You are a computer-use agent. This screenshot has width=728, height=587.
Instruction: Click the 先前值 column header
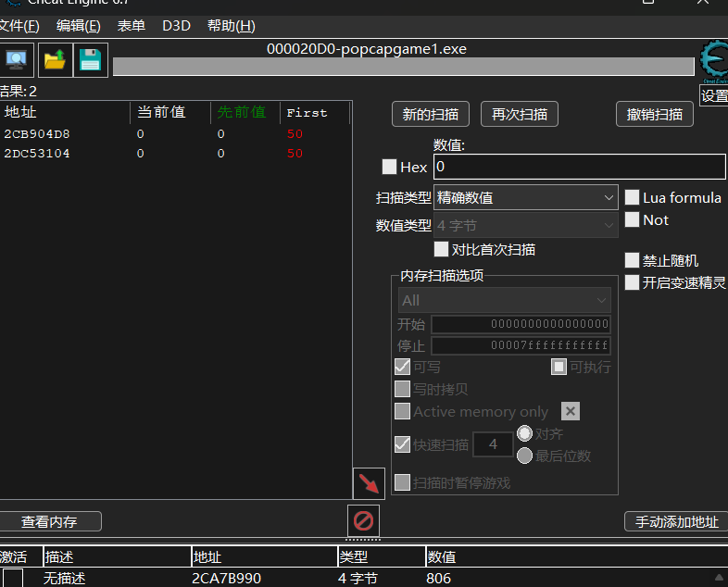click(246, 113)
